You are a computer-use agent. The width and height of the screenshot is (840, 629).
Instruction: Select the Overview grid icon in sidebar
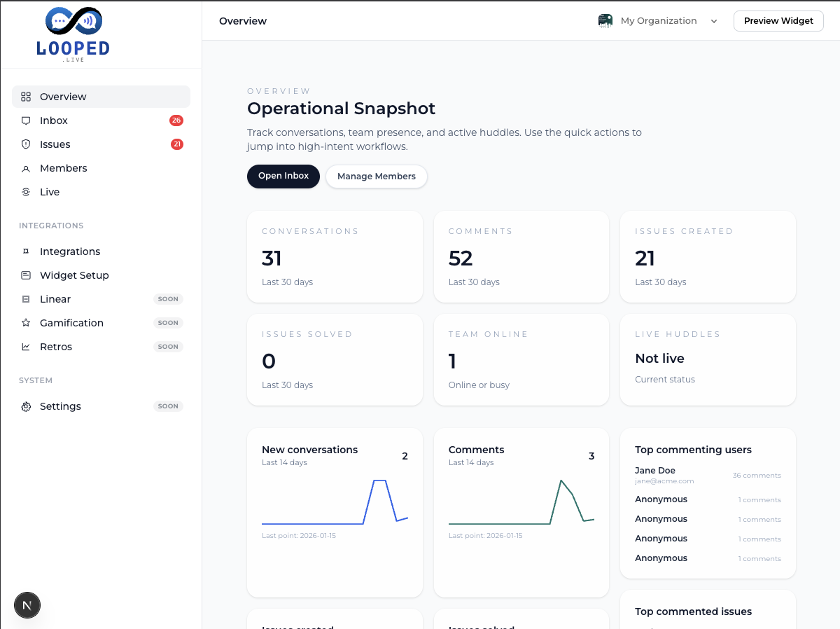tap(24, 97)
